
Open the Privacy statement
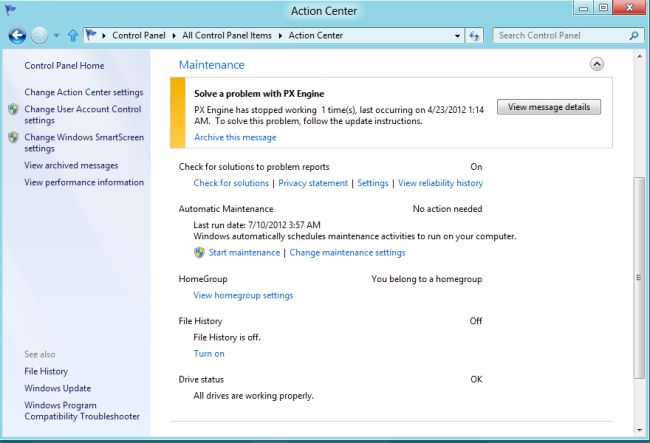pyautogui.click(x=313, y=183)
